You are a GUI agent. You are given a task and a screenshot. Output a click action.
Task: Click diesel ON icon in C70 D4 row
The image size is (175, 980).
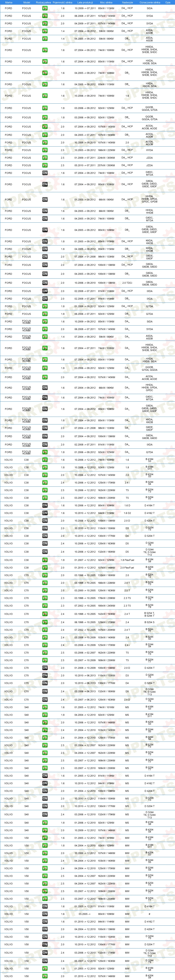point(45,683)
